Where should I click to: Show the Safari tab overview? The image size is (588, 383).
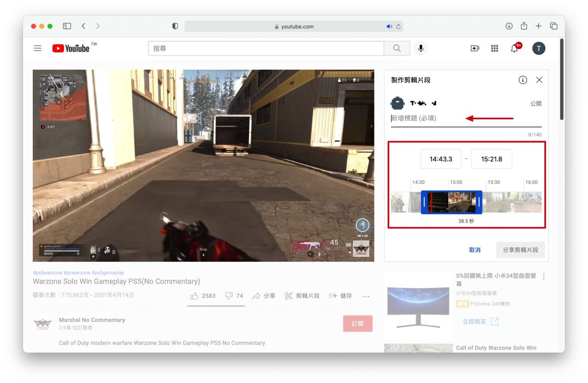tap(554, 26)
